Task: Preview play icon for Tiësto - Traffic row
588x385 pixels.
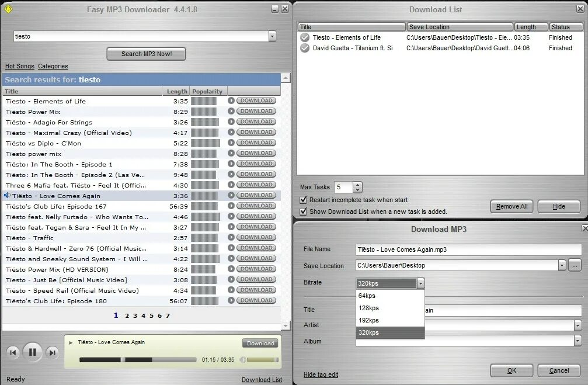Action: click(x=231, y=237)
